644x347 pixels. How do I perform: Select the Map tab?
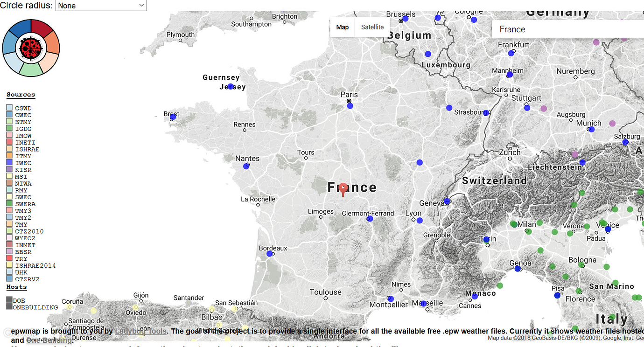342,27
